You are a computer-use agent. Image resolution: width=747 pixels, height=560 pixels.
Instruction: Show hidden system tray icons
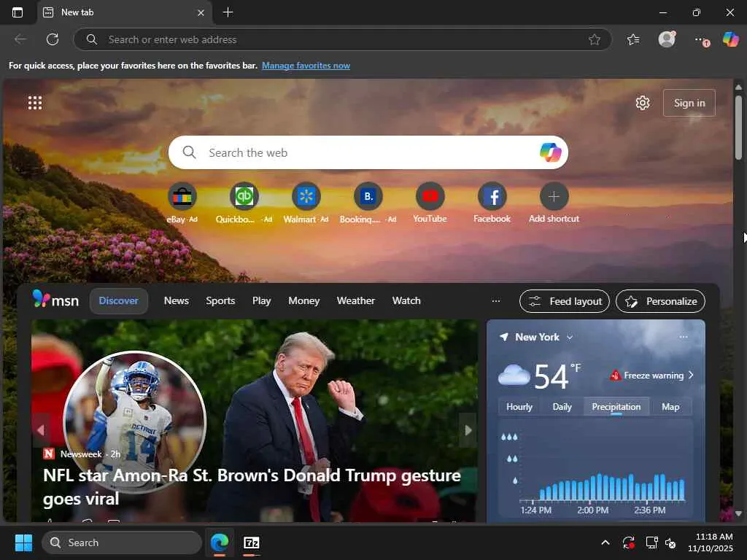click(605, 542)
